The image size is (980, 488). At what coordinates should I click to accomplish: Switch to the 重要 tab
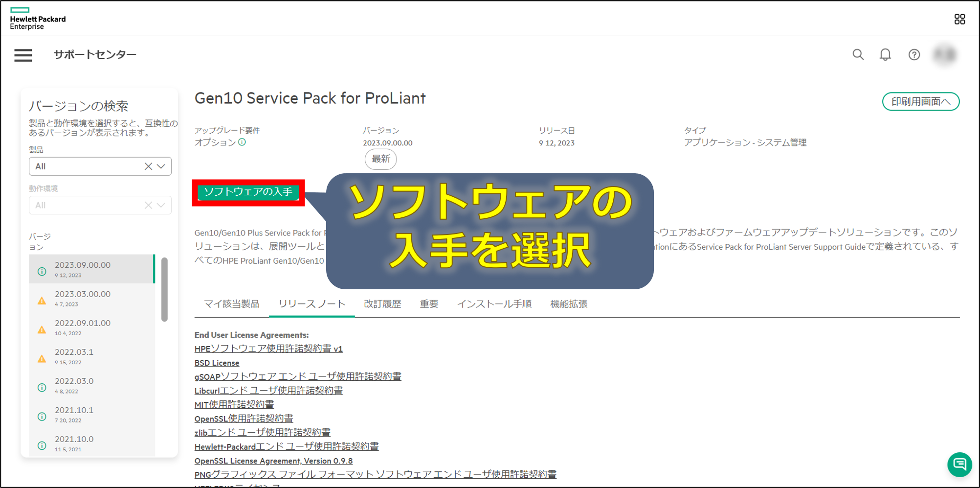(429, 304)
